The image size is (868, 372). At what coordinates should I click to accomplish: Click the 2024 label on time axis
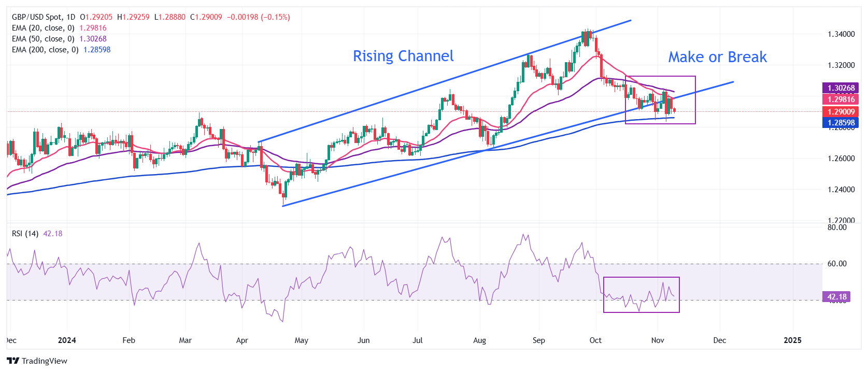point(67,340)
